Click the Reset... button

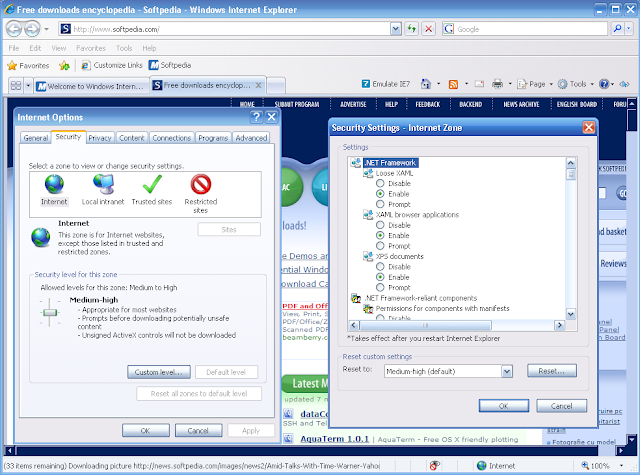tap(552, 371)
